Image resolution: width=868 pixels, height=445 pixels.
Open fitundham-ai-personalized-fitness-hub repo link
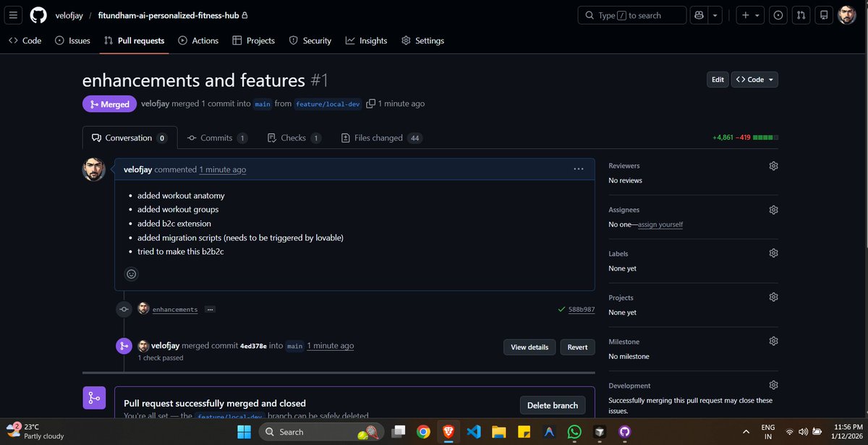tap(168, 15)
